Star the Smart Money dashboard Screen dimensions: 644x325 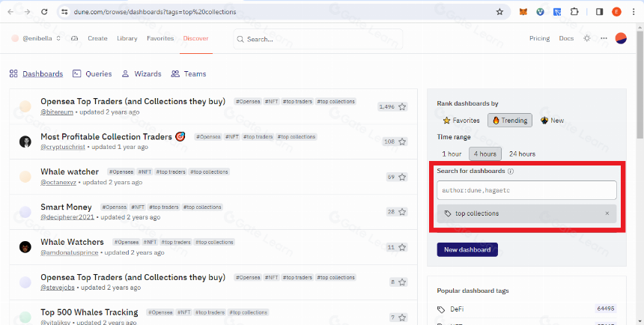pyautogui.click(x=402, y=212)
